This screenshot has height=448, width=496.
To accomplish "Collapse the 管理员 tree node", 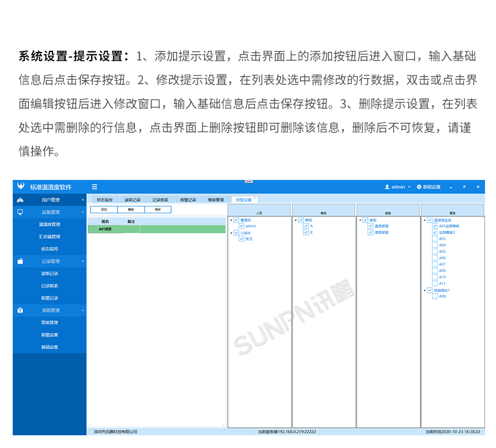I will click(x=231, y=220).
